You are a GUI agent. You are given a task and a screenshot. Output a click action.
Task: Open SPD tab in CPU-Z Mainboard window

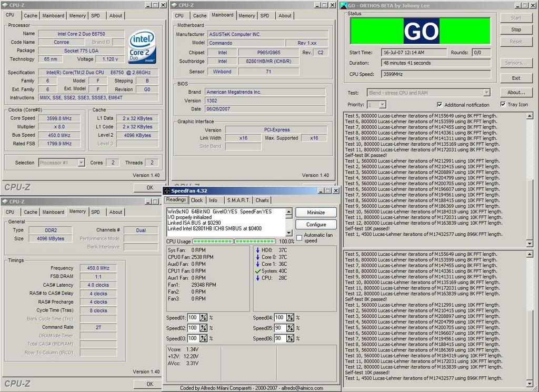click(265, 15)
